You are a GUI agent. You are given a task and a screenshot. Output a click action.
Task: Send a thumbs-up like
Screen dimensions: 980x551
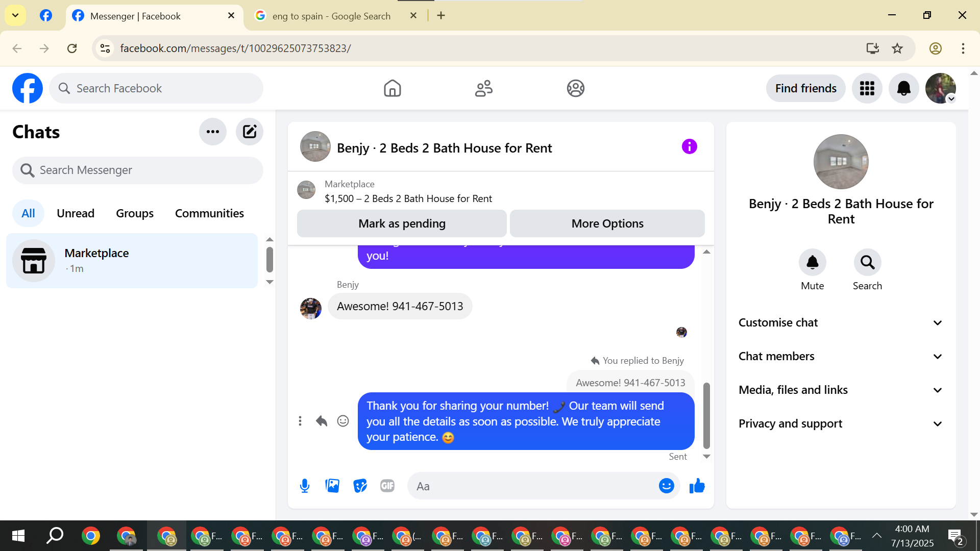pos(697,486)
